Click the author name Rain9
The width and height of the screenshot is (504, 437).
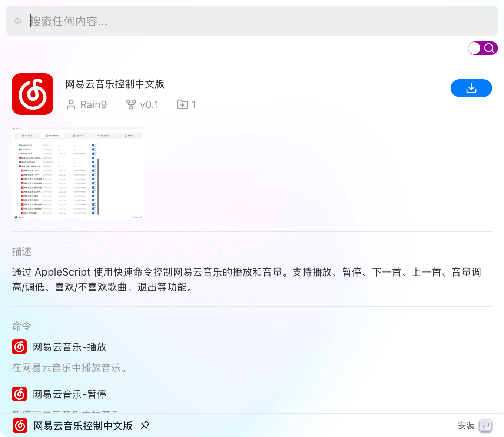pyautogui.click(x=93, y=105)
